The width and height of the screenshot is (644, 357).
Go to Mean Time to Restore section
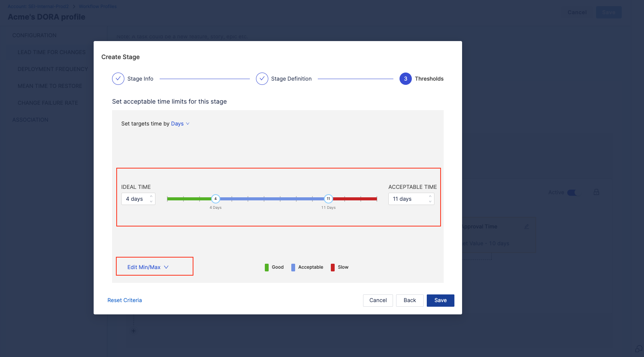point(50,86)
